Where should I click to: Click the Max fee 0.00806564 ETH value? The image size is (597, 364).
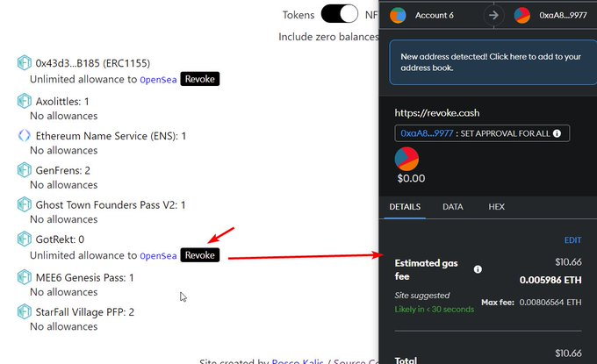click(550, 303)
